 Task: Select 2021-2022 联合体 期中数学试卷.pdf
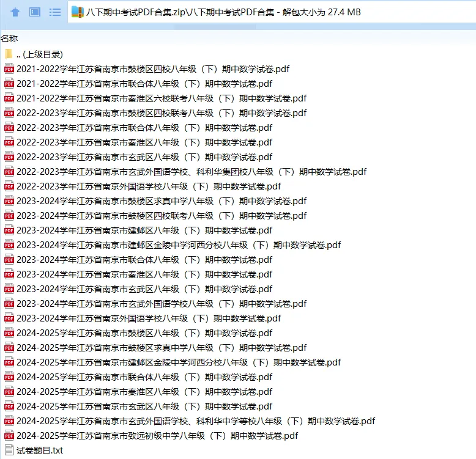[x=138, y=84]
